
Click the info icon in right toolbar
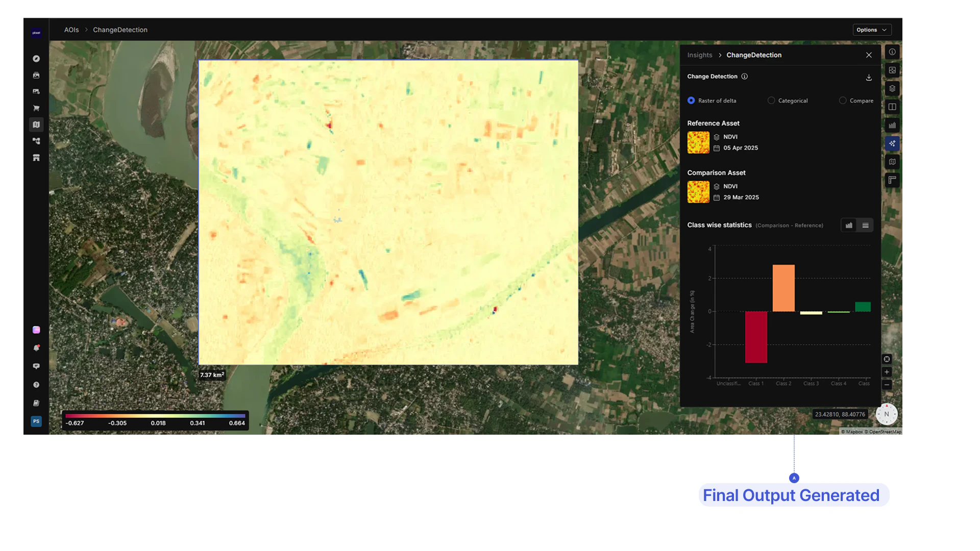(892, 52)
